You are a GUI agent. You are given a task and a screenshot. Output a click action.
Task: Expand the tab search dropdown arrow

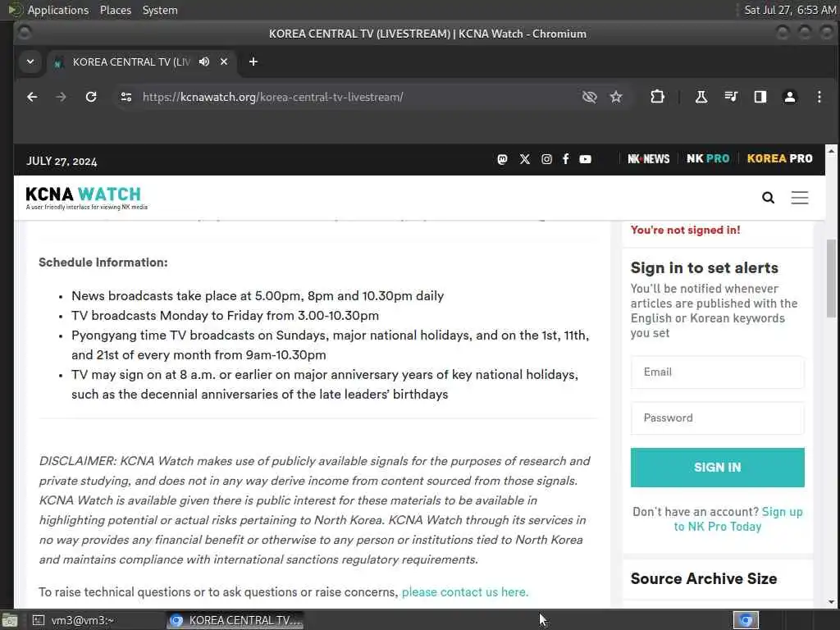[x=30, y=62]
